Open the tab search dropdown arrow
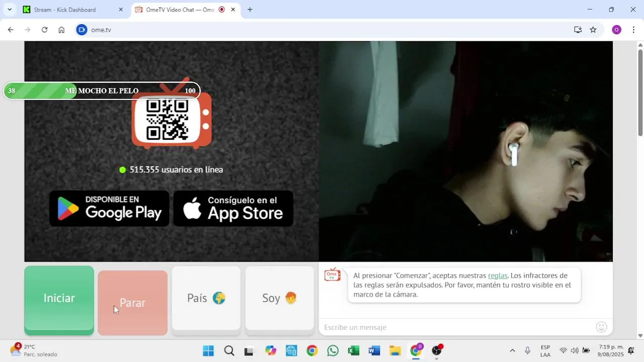 [x=10, y=10]
